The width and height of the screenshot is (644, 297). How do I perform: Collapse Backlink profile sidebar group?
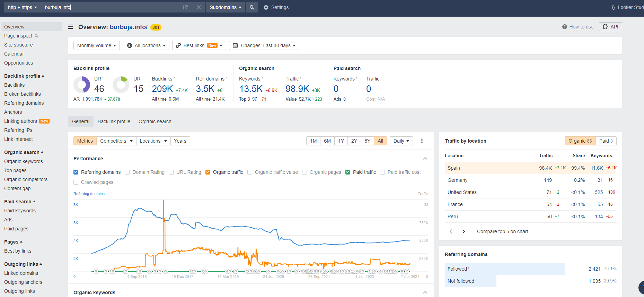tap(24, 76)
